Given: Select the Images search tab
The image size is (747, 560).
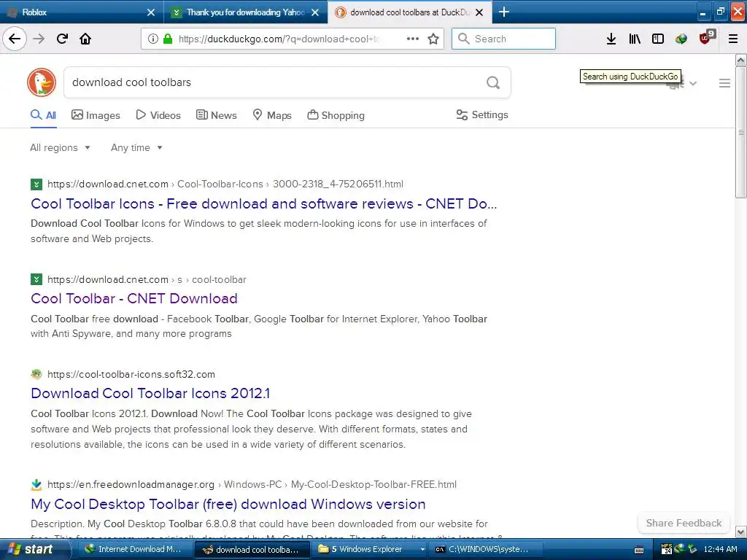Looking at the screenshot, I should click(96, 115).
